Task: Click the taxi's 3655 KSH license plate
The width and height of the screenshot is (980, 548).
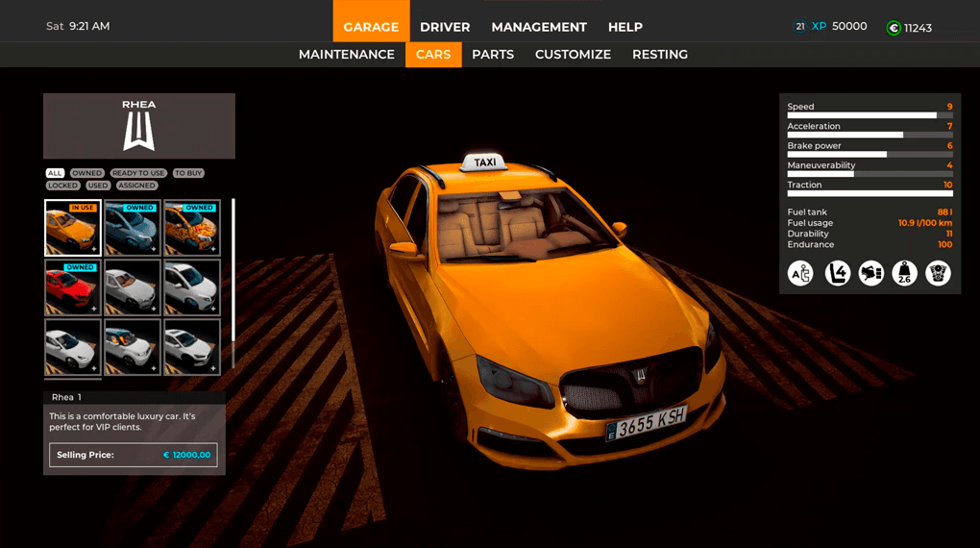Action: point(647,424)
